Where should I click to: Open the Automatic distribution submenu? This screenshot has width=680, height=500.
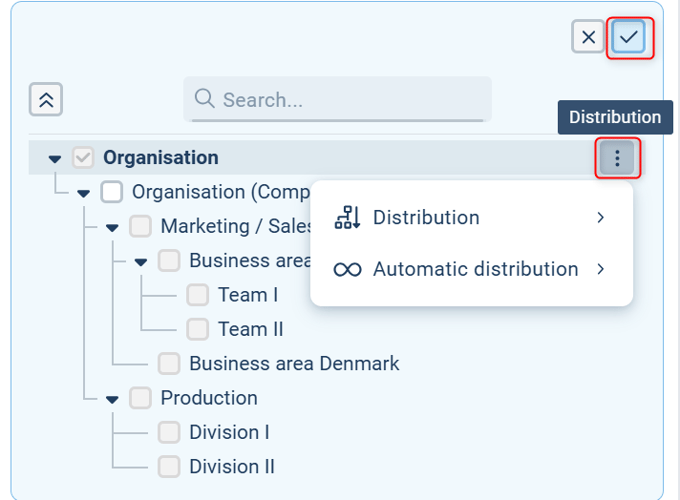click(600, 270)
